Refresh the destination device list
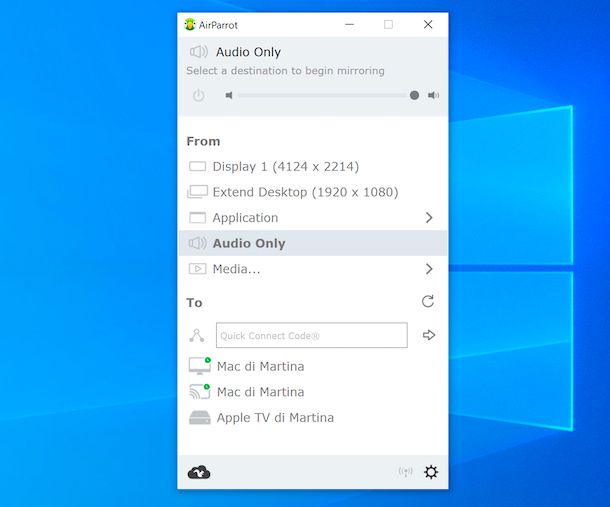The height and width of the screenshot is (507, 610). click(x=428, y=301)
